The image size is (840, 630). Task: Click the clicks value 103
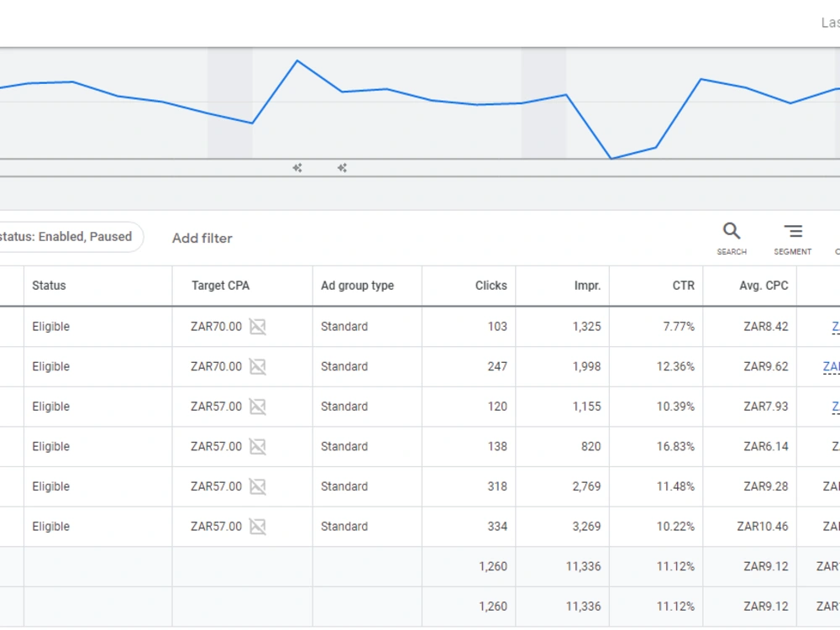497,326
